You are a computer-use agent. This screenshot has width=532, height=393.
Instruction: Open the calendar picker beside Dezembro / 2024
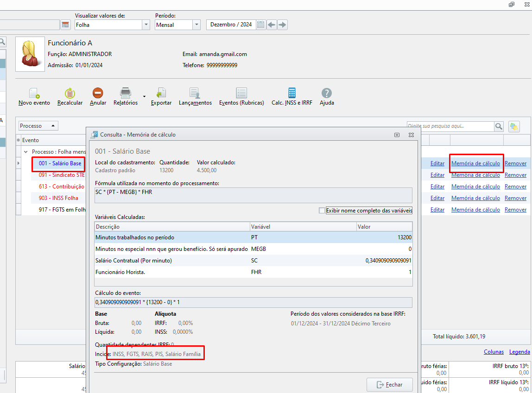point(260,25)
